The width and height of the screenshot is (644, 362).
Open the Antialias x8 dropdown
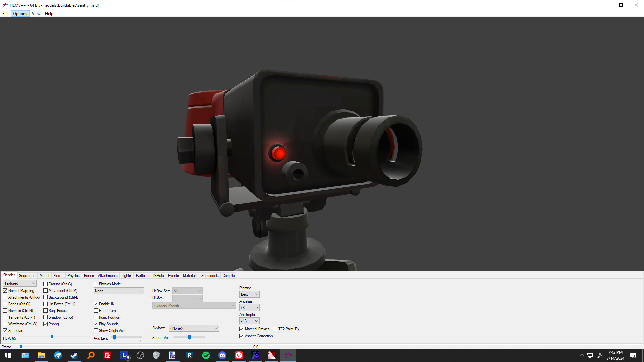click(x=249, y=308)
